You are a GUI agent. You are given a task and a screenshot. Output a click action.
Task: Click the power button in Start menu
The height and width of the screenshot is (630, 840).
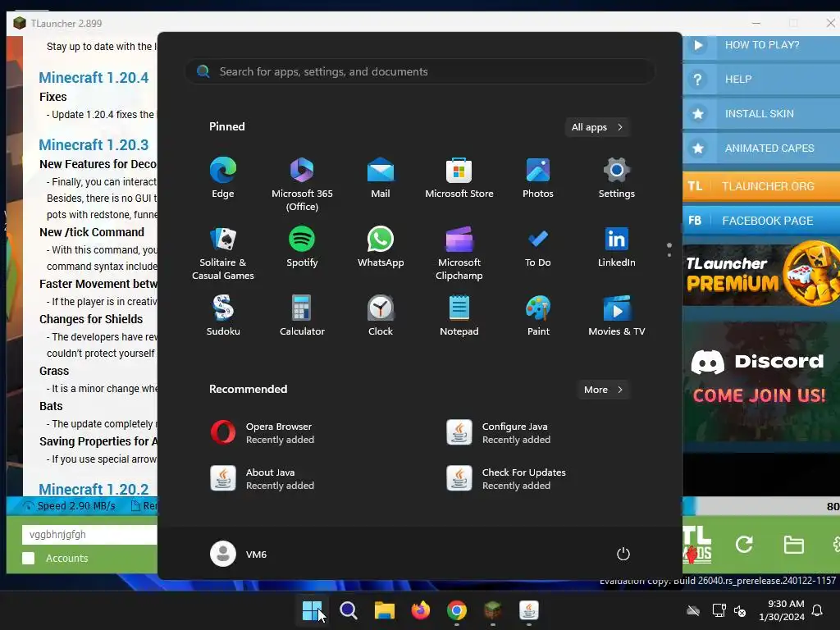623,554
